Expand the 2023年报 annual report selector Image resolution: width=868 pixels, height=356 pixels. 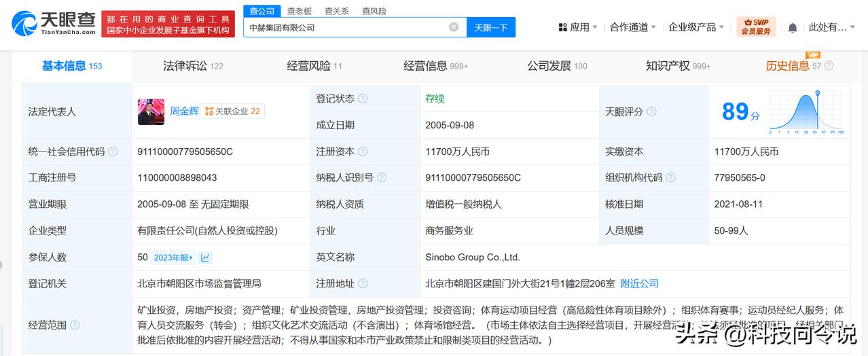[173, 257]
